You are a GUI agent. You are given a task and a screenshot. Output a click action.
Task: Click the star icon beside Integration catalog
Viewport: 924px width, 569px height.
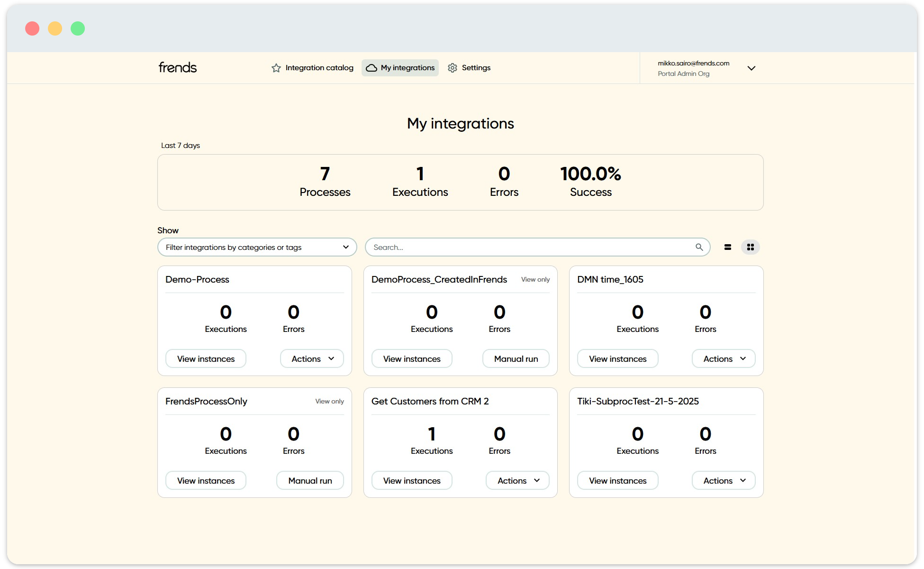275,68
